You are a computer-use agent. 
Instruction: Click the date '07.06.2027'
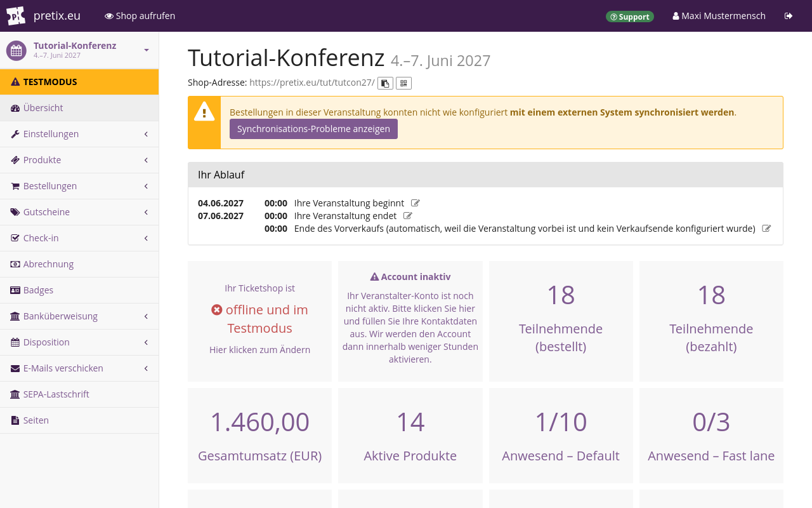221,216
